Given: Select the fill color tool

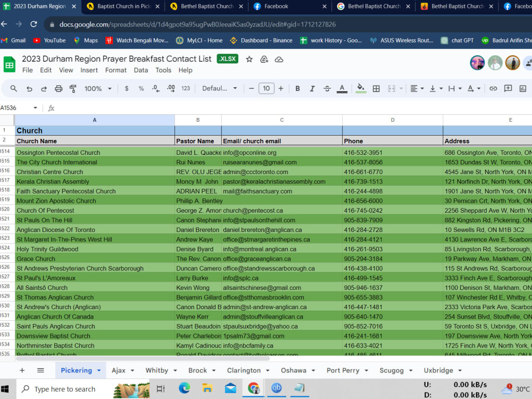Looking at the screenshot, I should (361, 88).
